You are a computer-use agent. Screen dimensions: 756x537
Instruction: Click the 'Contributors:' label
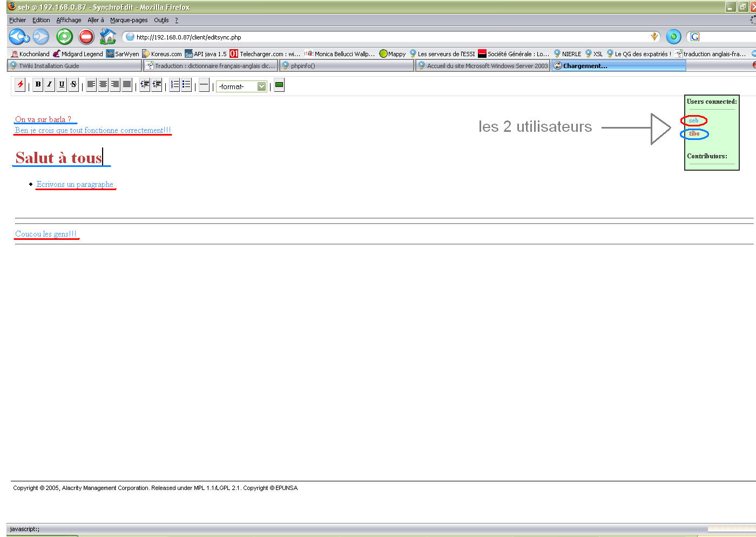click(707, 156)
